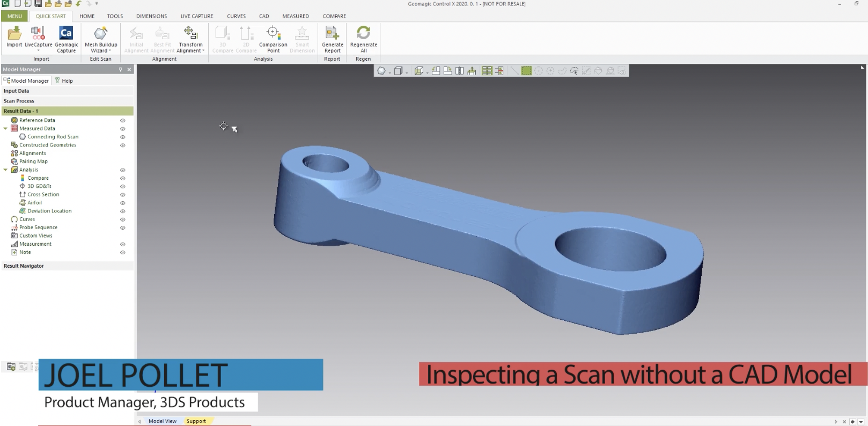Viewport: 868px width, 426px height.
Task: Expand the Input Data section
Action: tap(68, 91)
